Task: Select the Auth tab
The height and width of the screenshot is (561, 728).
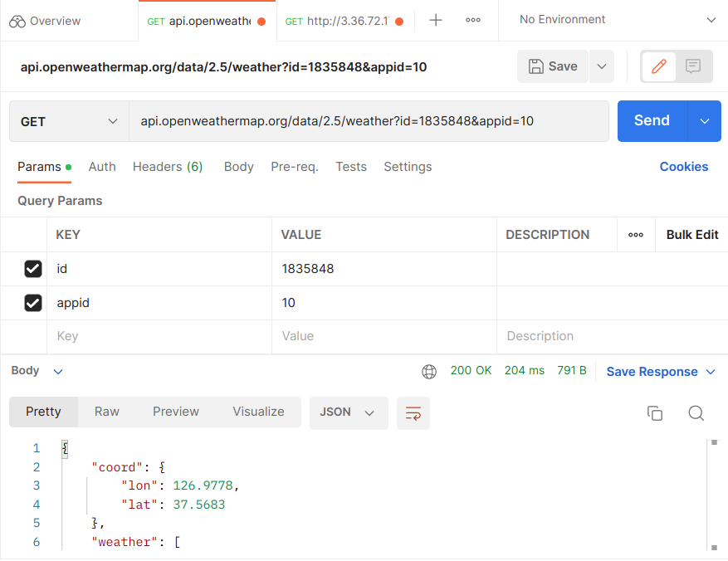Action: (102, 167)
